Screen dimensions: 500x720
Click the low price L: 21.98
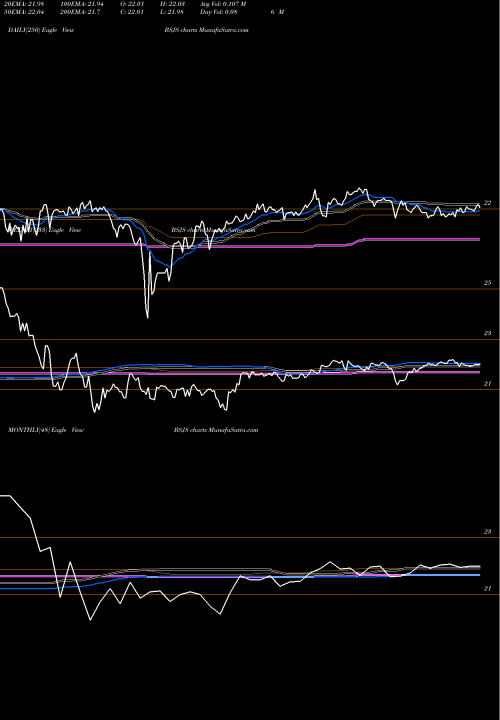click(172, 12)
